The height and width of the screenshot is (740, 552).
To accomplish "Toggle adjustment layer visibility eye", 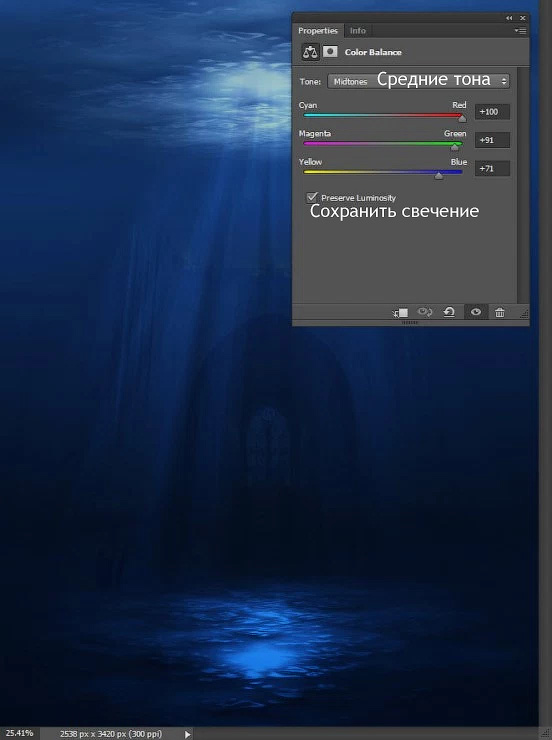I will coord(476,312).
